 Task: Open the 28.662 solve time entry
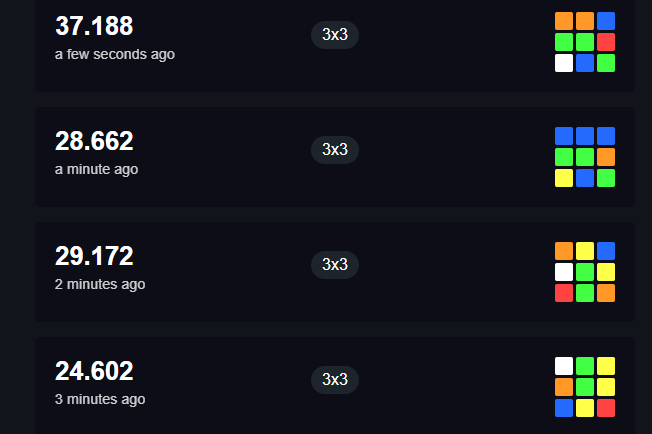tap(335, 157)
